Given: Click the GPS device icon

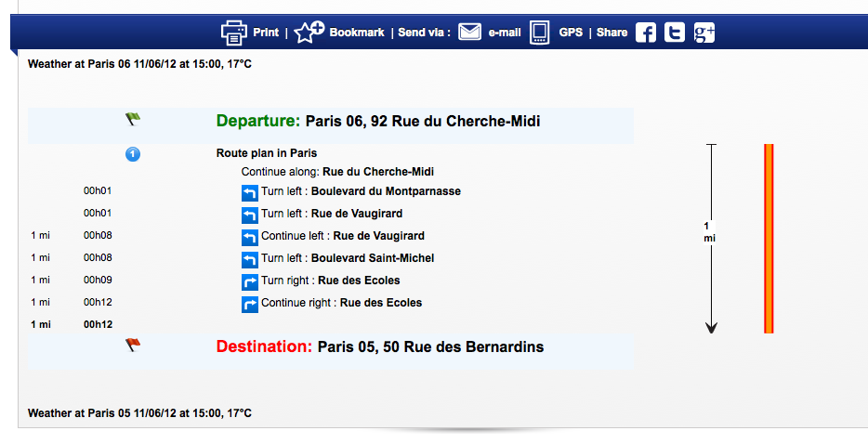Looking at the screenshot, I should click(x=540, y=33).
